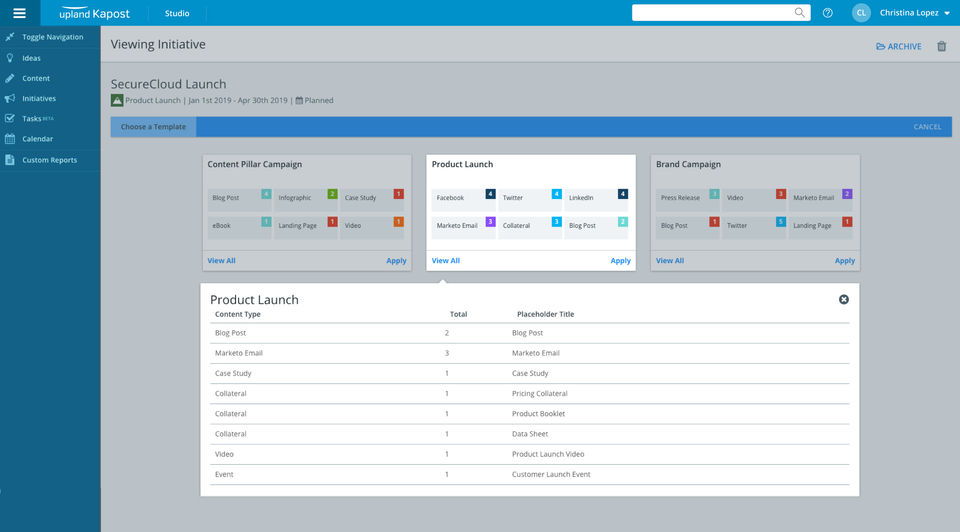Click the search magnifier icon
Viewport: 960px width, 532px height.
800,13
